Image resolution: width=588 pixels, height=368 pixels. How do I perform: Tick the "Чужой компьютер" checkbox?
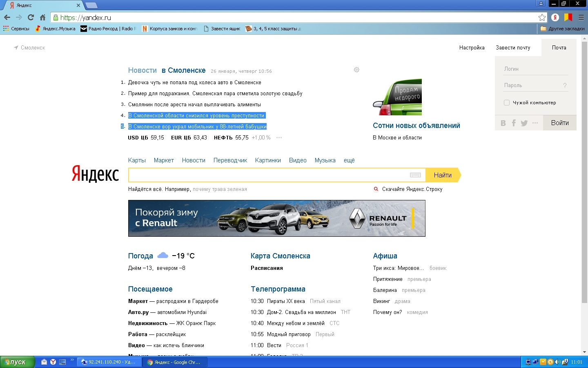(x=507, y=103)
